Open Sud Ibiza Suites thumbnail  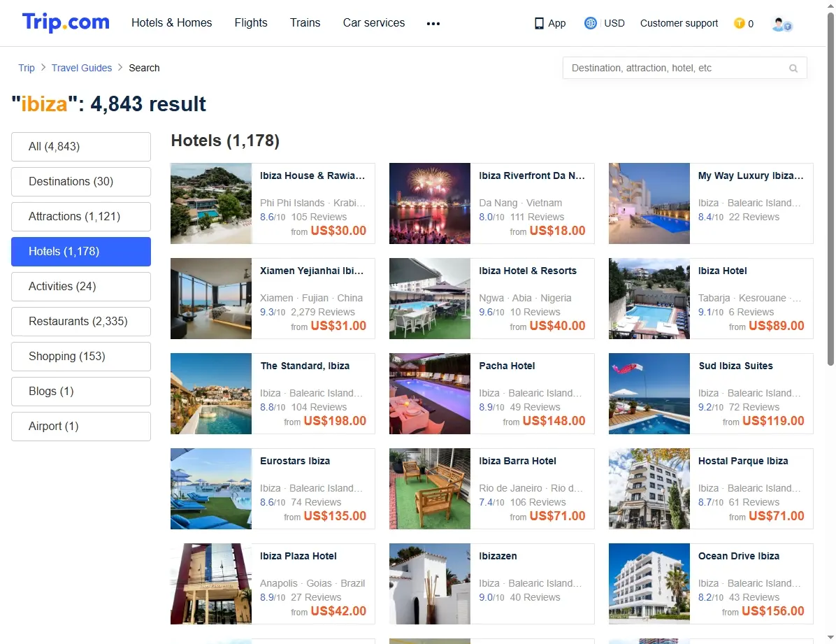(x=649, y=394)
